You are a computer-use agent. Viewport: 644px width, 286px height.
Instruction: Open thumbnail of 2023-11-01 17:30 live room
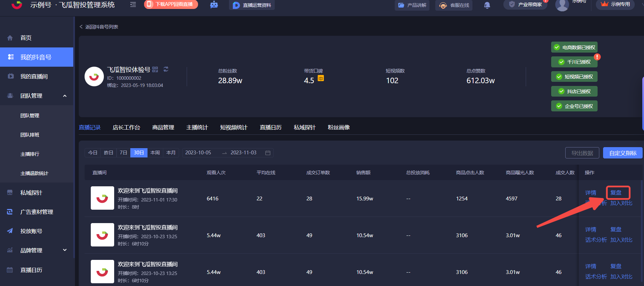102,198
